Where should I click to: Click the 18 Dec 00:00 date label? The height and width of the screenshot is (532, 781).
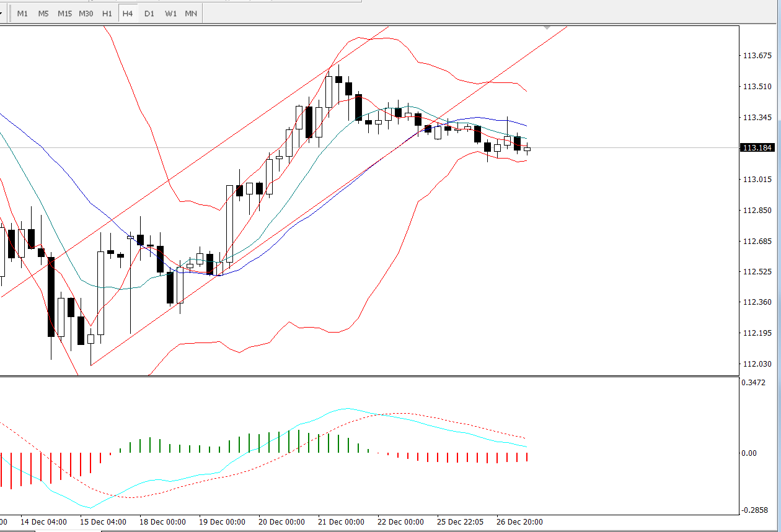(x=162, y=522)
